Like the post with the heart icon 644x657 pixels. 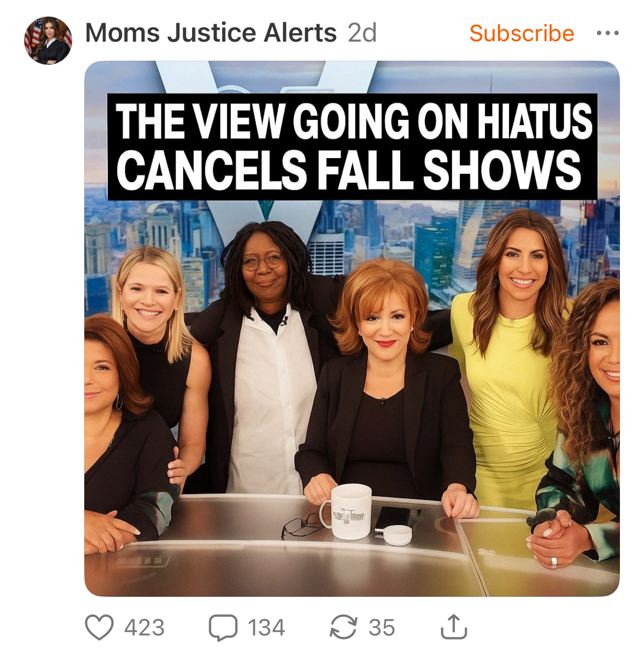click(x=99, y=627)
